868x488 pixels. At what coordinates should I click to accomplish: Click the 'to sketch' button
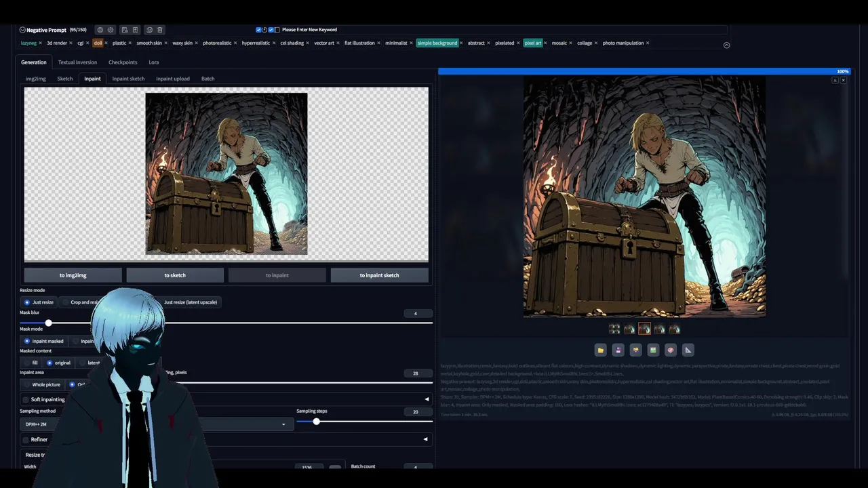point(175,275)
